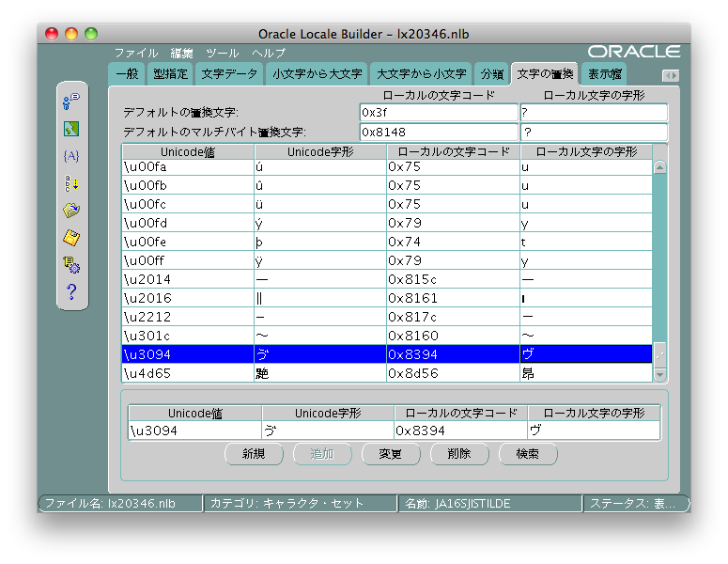Click the New Territory map icon
This screenshot has height=564, width=728.
(x=71, y=129)
